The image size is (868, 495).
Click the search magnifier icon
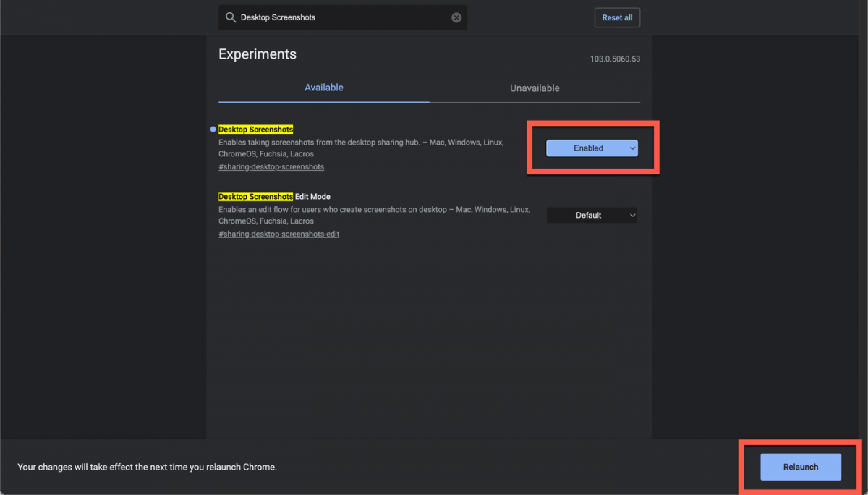pyautogui.click(x=231, y=17)
